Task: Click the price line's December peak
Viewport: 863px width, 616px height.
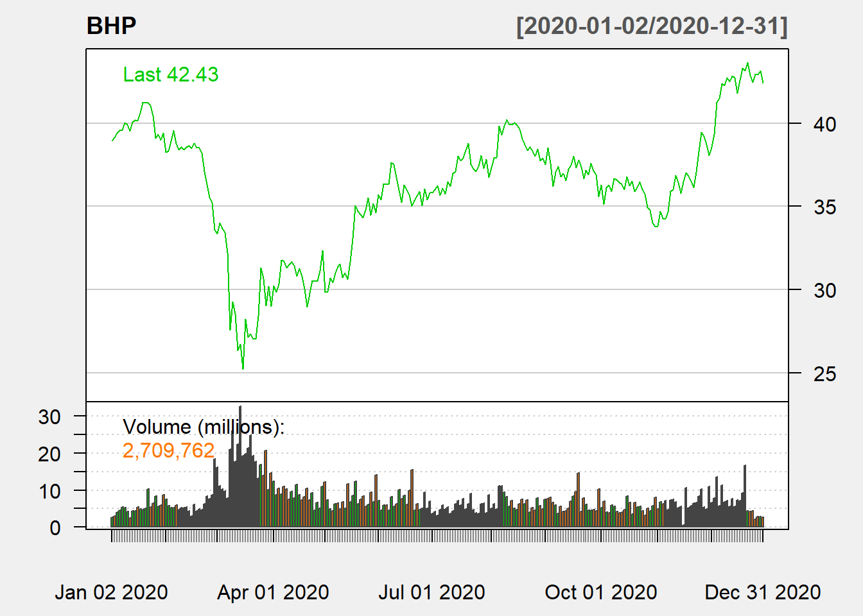Action: coord(747,63)
